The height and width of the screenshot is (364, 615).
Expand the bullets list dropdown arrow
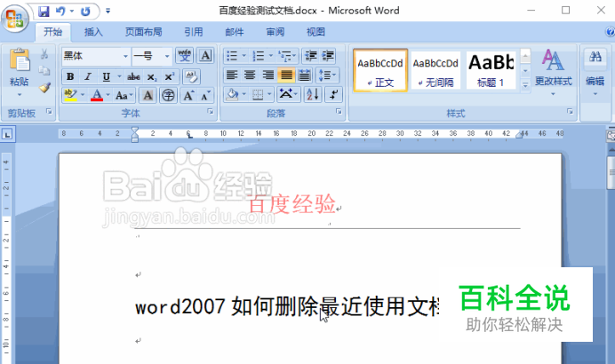(244, 56)
